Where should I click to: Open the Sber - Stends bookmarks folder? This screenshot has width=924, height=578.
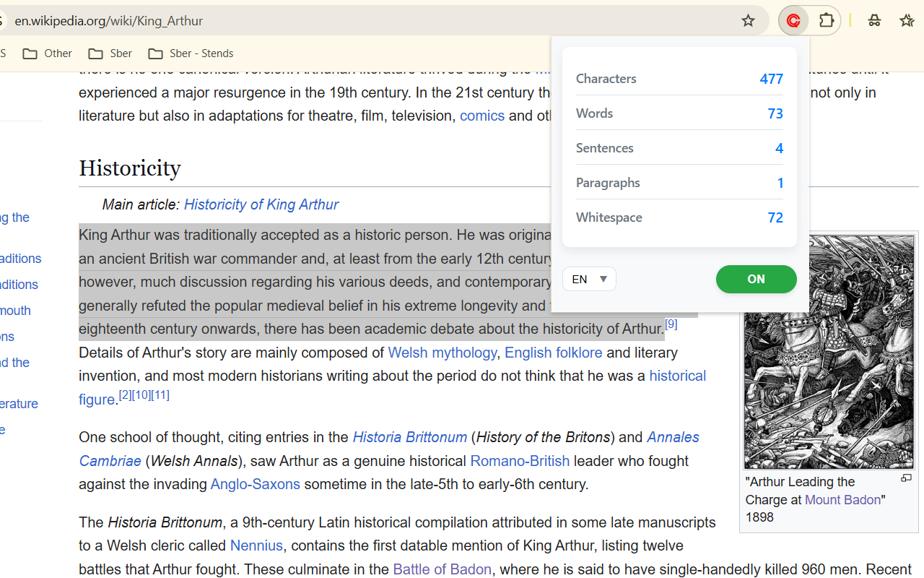[191, 53]
